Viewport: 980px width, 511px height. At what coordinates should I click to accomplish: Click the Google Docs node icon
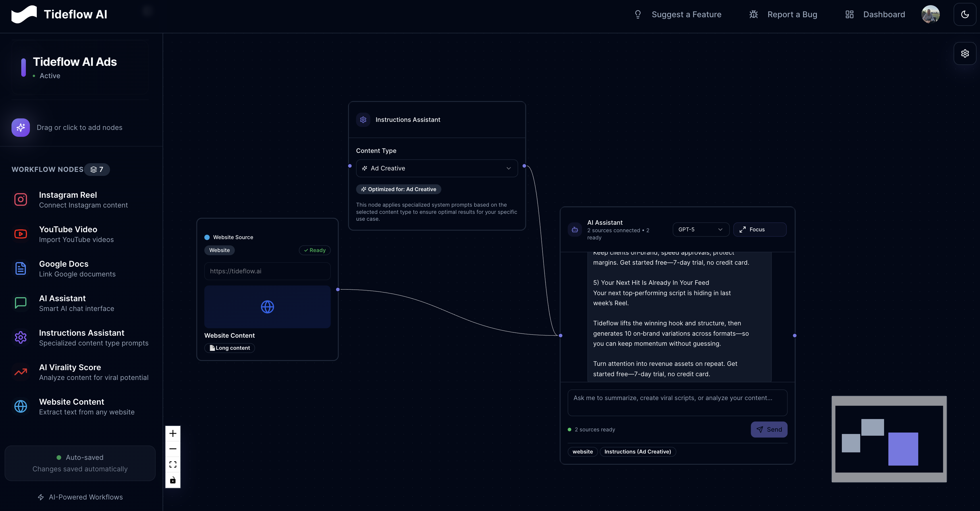pos(21,268)
